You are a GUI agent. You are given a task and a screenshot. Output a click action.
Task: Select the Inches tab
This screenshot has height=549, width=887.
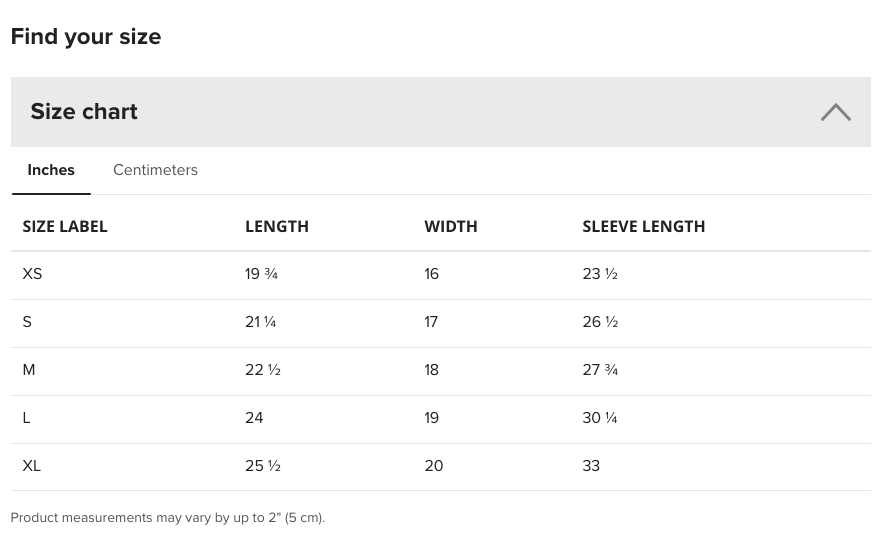click(x=51, y=170)
